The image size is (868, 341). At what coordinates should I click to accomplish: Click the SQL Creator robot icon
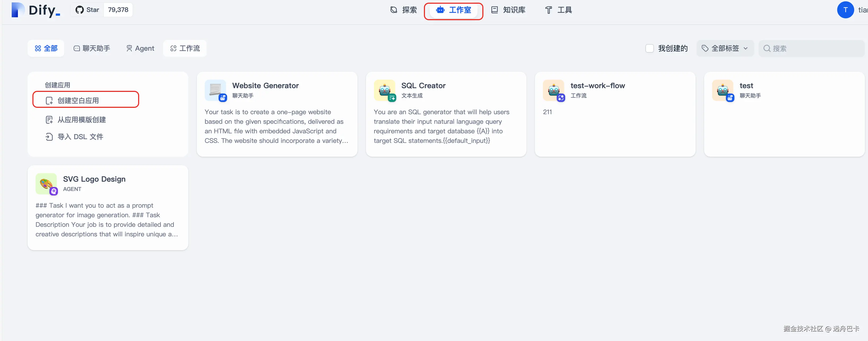click(385, 90)
